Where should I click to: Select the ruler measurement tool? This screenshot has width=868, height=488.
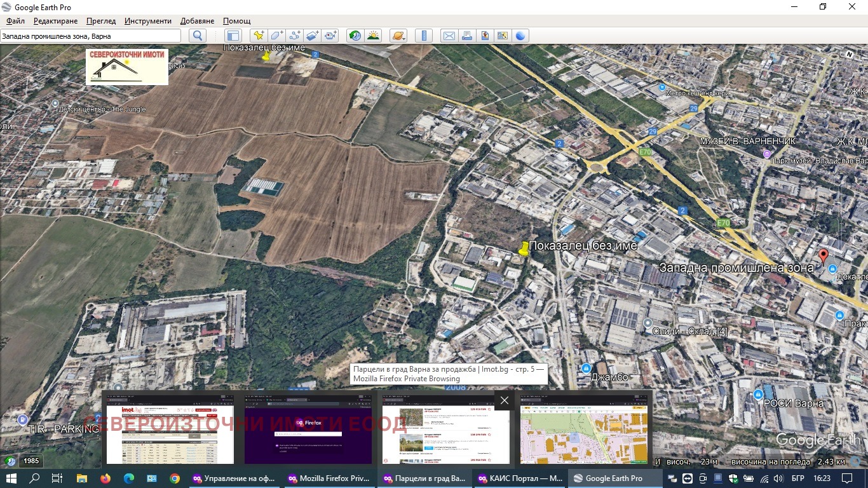click(424, 36)
